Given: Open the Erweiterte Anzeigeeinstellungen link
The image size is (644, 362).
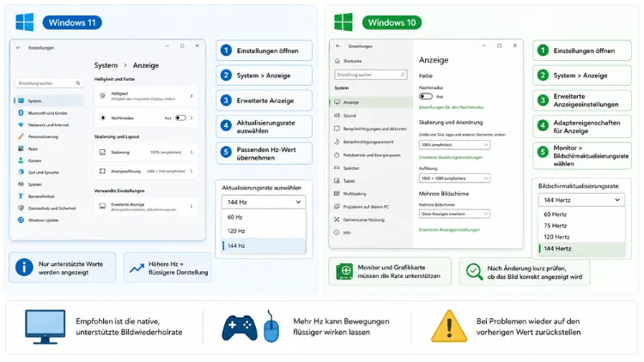Looking at the screenshot, I should pos(449,230).
